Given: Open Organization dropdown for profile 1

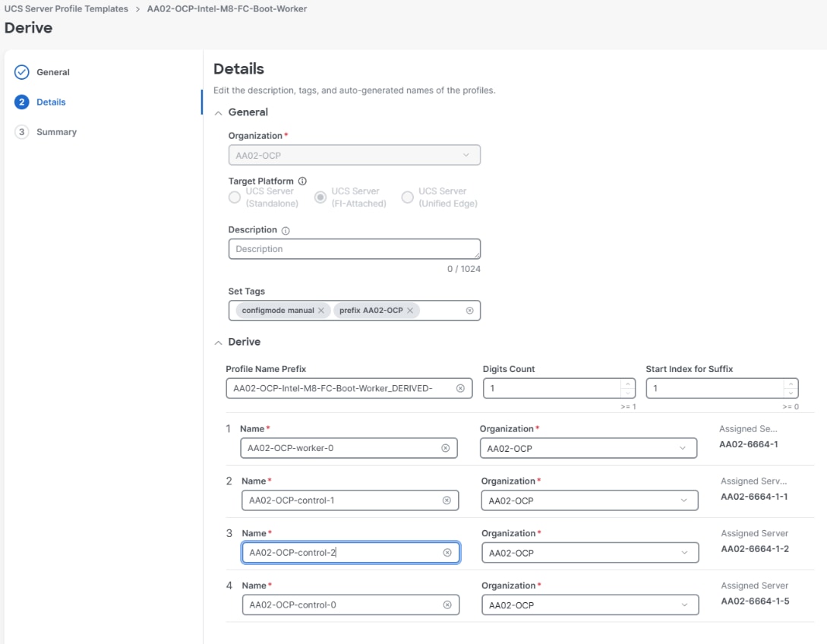Looking at the screenshot, I should 588,448.
